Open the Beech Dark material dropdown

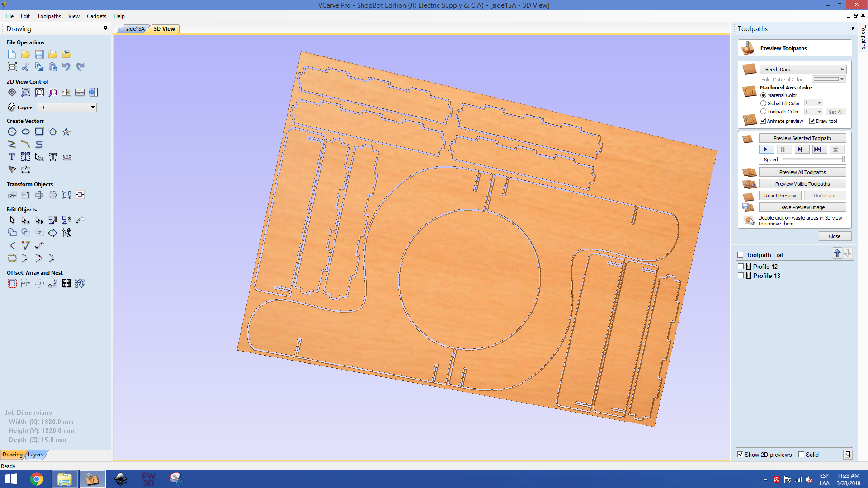pos(803,70)
